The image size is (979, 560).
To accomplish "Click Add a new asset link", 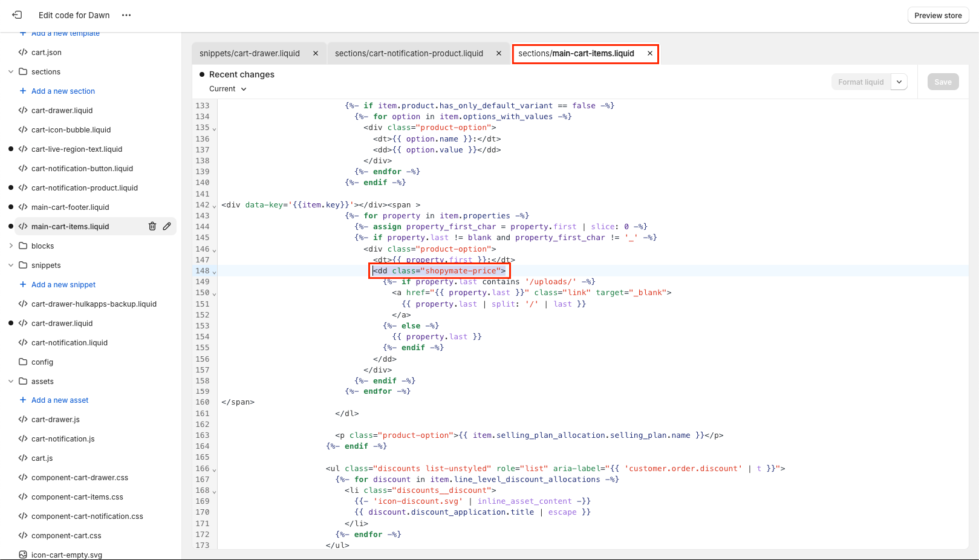I will [60, 400].
